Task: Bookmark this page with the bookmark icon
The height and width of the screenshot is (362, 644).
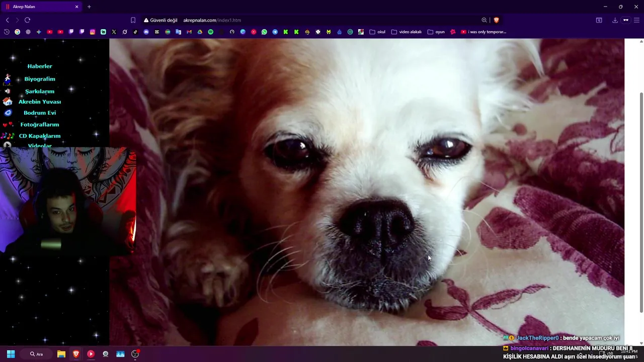Action: [x=133, y=20]
